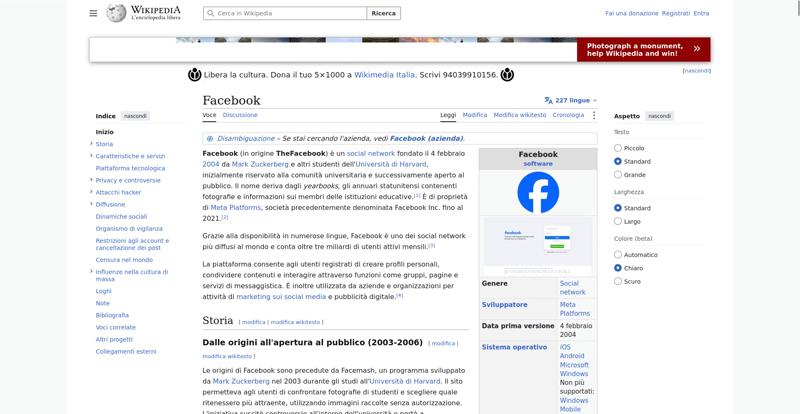Viewport: 800px width, 414px height.
Task: Click the Wikimedia logo right of donation text
Action: click(507, 75)
